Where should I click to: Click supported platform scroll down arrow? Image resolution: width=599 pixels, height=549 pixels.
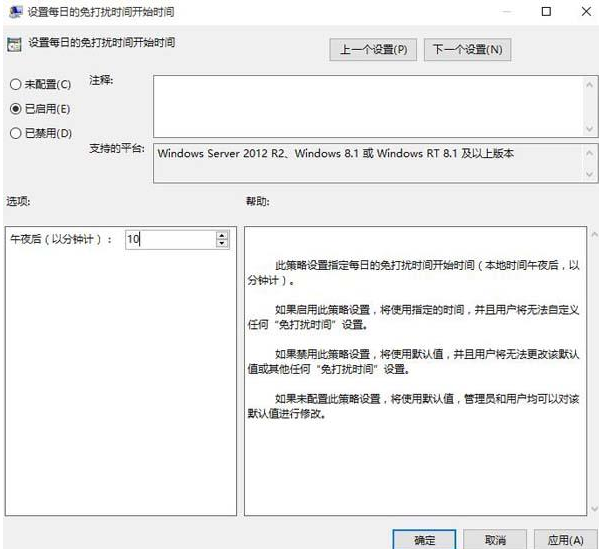[589, 175]
